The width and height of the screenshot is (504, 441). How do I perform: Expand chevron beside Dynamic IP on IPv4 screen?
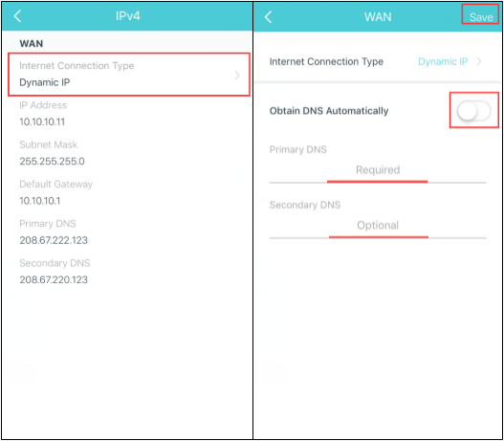[x=237, y=76]
